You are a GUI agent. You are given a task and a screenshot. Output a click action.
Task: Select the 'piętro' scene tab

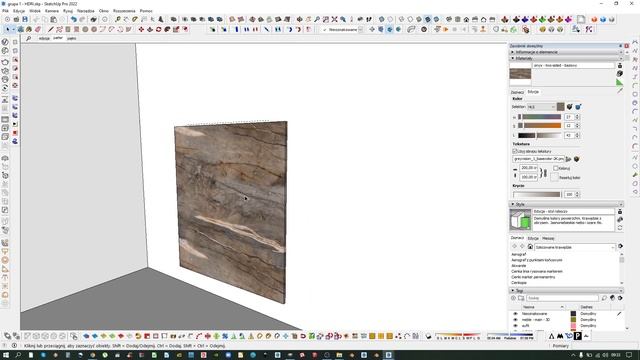71,38
